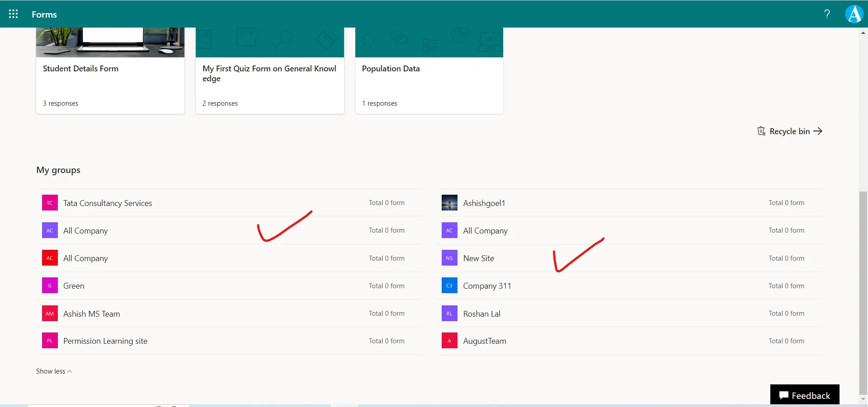Click the Forms title in the header

coord(44,14)
